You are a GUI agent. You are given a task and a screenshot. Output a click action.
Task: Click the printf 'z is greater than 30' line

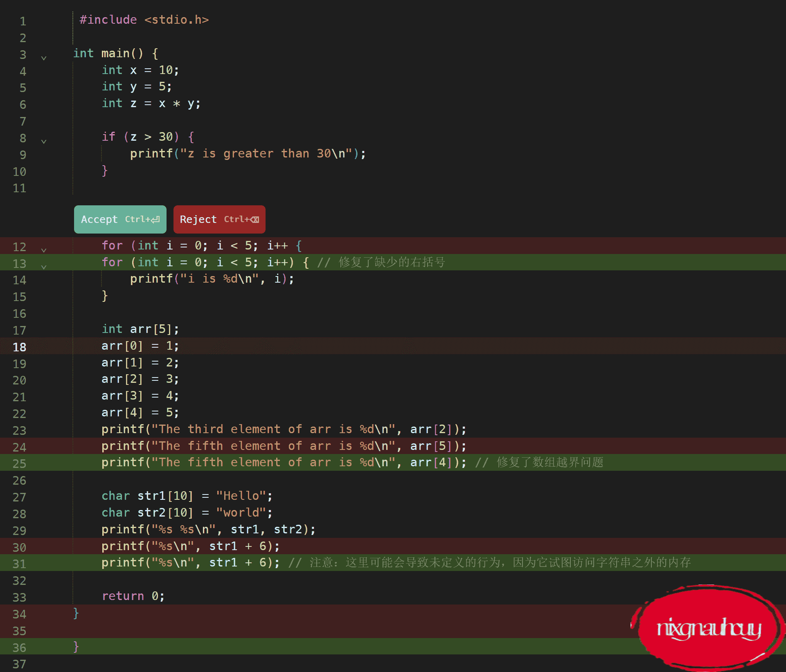tap(248, 154)
